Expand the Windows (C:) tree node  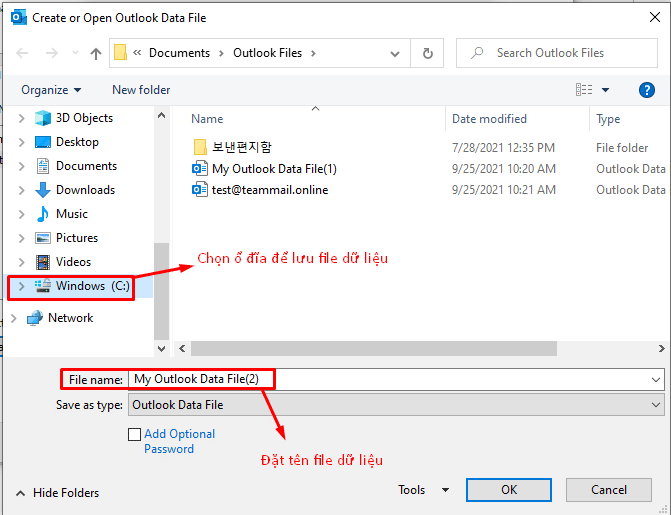22,286
